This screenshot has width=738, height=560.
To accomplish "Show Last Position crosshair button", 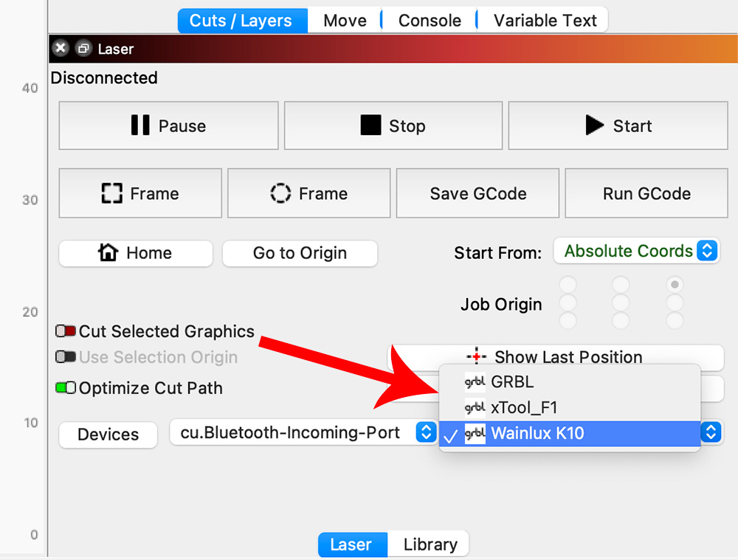I will click(555, 357).
